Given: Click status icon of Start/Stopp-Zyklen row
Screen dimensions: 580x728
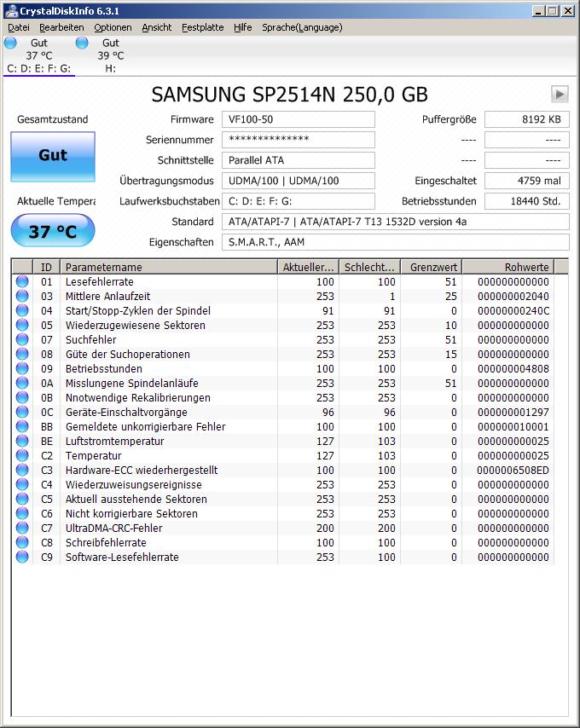Looking at the screenshot, I should (x=22, y=310).
